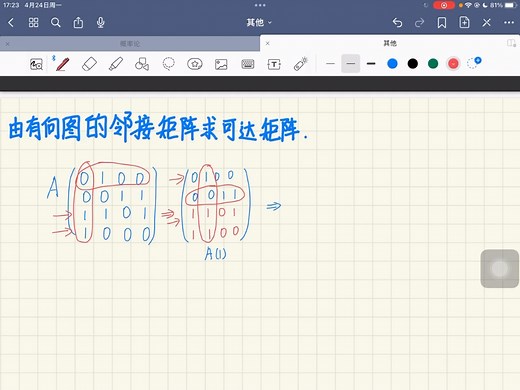This screenshot has width=520, height=390.
Task: Open the 其他 notebook title dropdown
Action: [x=259, y=22]
